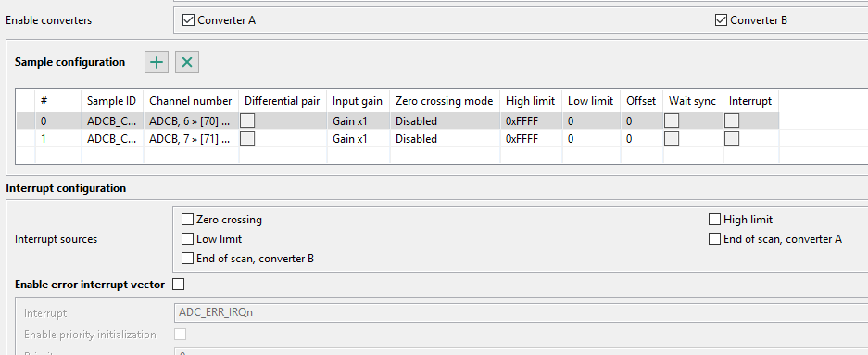Enable High limit interrupt source
The image size is (868, 355).
coord(714,220)
